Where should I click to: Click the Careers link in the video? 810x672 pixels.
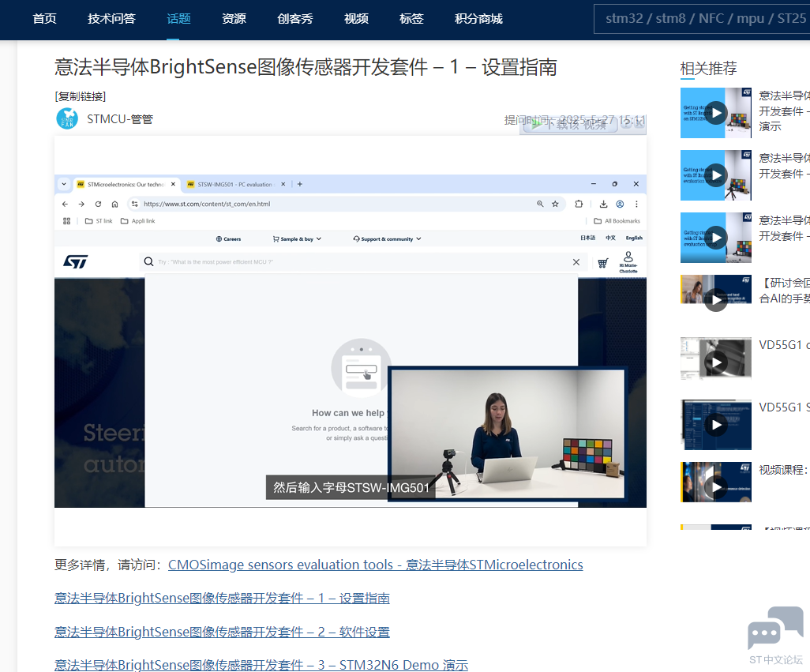[x=228, y=239]
